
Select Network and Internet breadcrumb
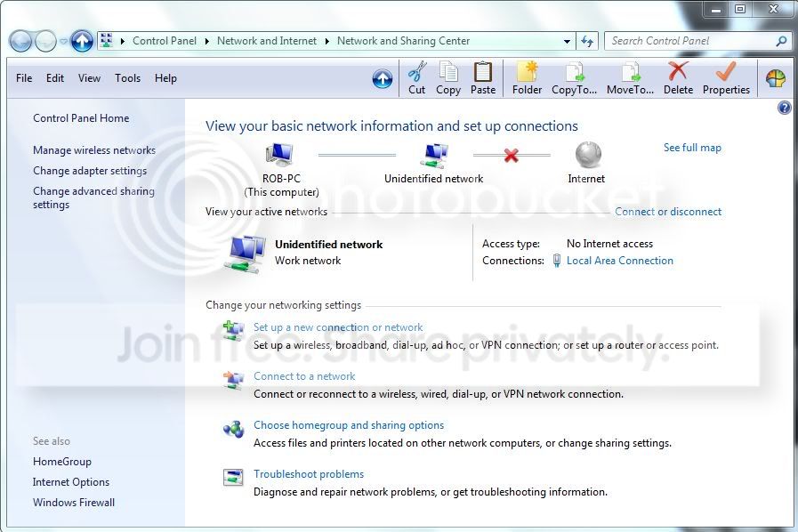(267, 41)
